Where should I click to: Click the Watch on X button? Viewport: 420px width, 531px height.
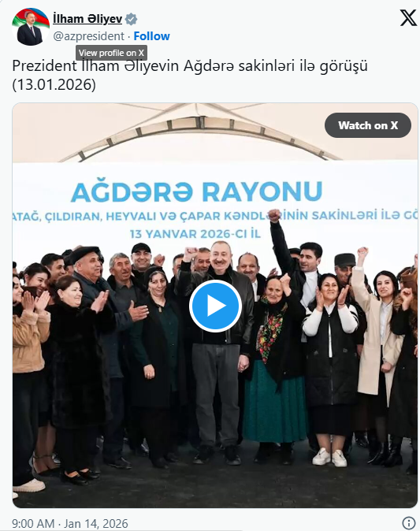(368, 125)
